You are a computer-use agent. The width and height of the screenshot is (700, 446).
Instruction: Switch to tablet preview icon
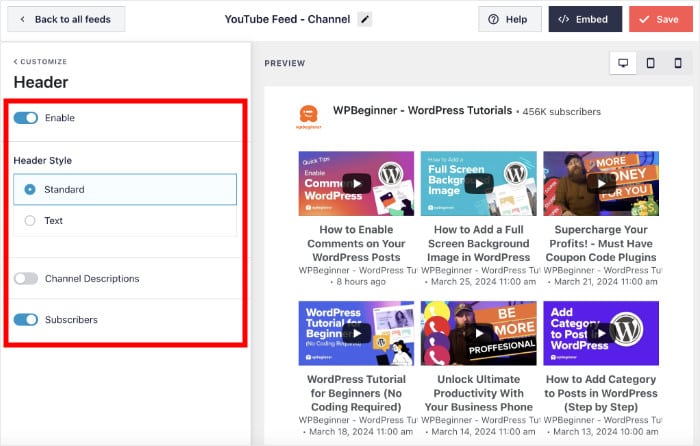point(651,63)
